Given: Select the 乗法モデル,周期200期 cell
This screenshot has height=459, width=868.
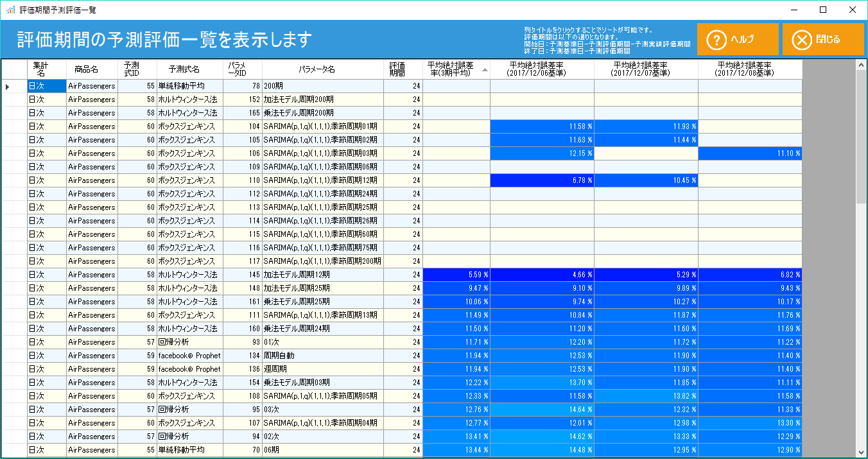Looking at the screenshot, I should 323,113.
